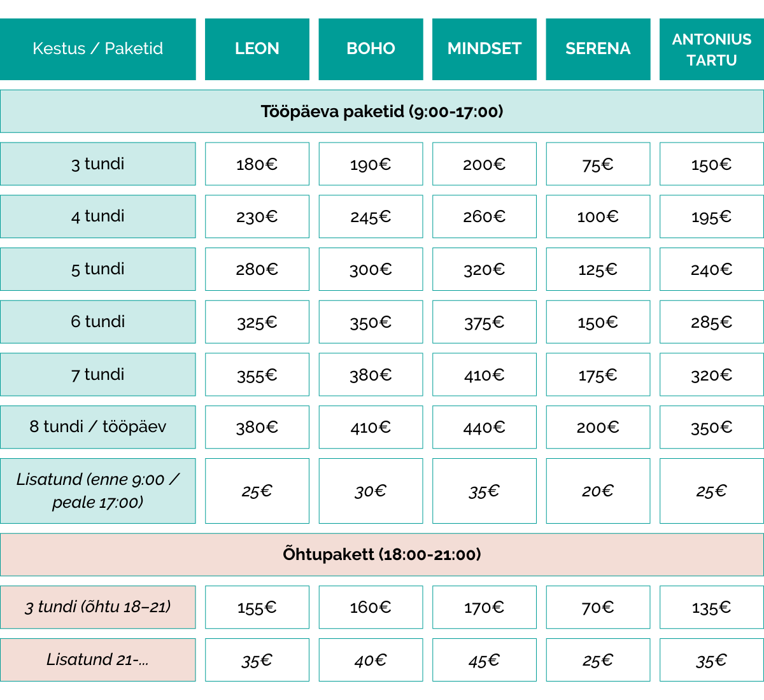The width and height of the screenshot is (764, 700).
Task: Click SERENA 7 tundi price 175€
Action: pyautogui.click(x=598, y=375)
